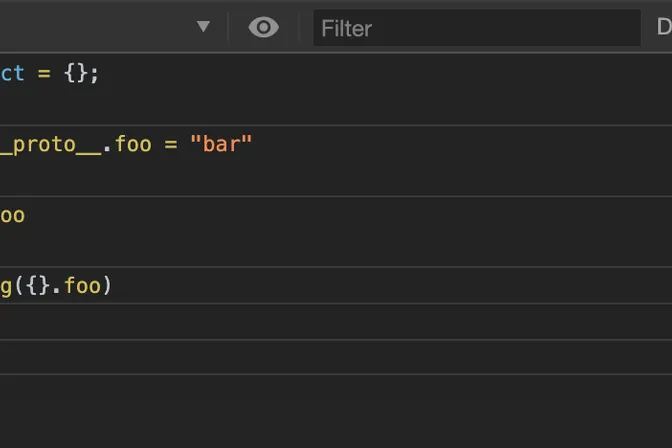
Task: Click the console line ending in g({}.foo)
Action: click(56, 286)
